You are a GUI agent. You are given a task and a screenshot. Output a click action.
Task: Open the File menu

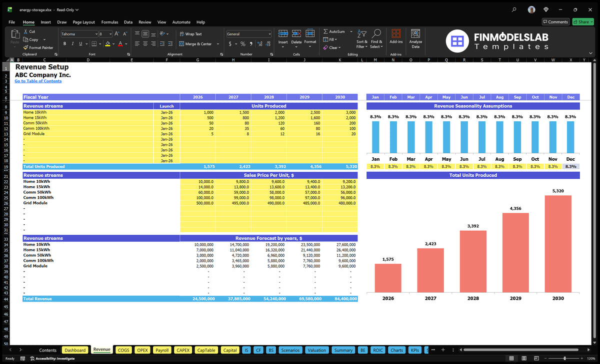11,22
